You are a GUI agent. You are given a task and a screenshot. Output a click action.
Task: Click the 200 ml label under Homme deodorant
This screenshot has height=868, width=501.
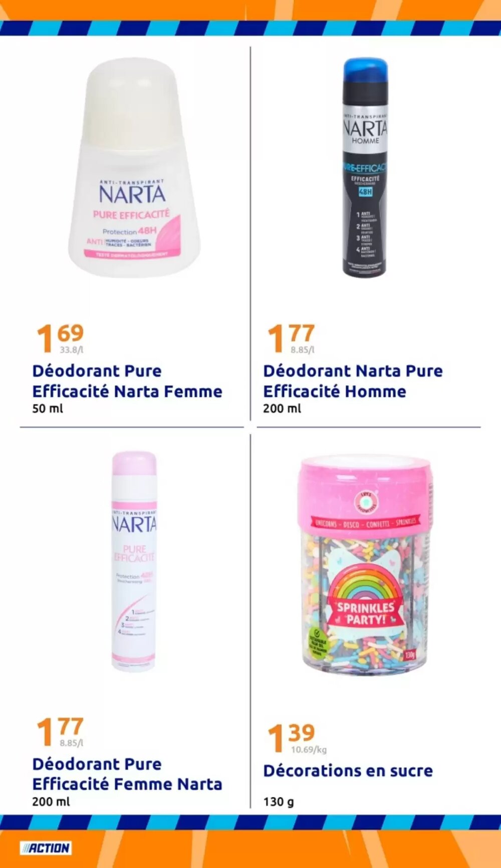[282, 408]
